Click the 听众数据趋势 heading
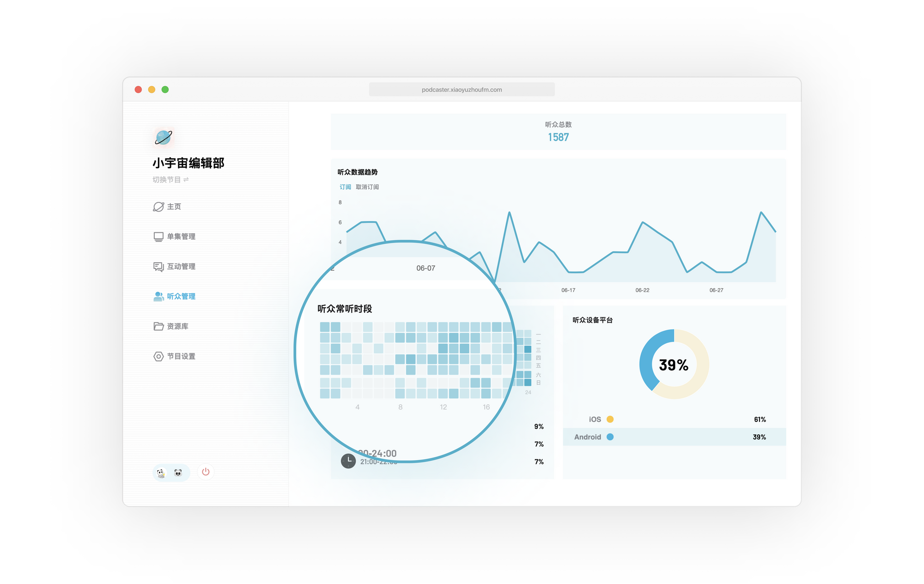This screenshot has width=924, height=584. (x=358, y=172)
